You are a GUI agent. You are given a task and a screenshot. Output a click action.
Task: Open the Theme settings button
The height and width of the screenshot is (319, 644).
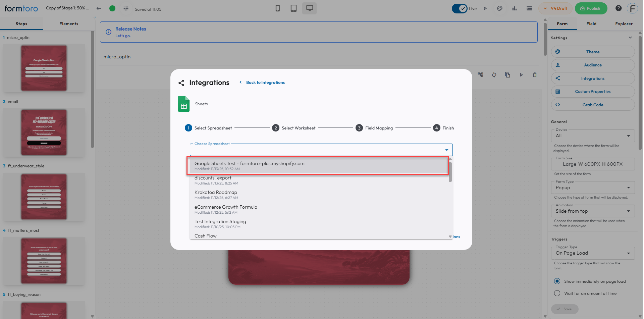593,52
